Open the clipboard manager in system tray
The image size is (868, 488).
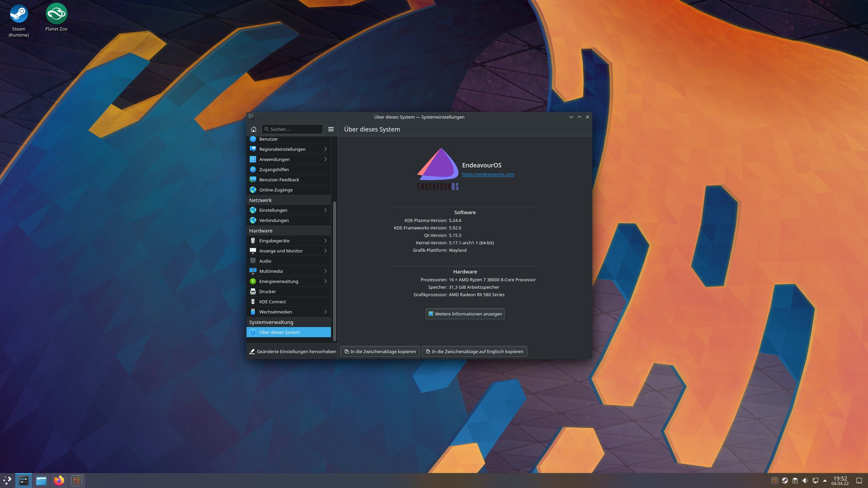pos(795,480)
